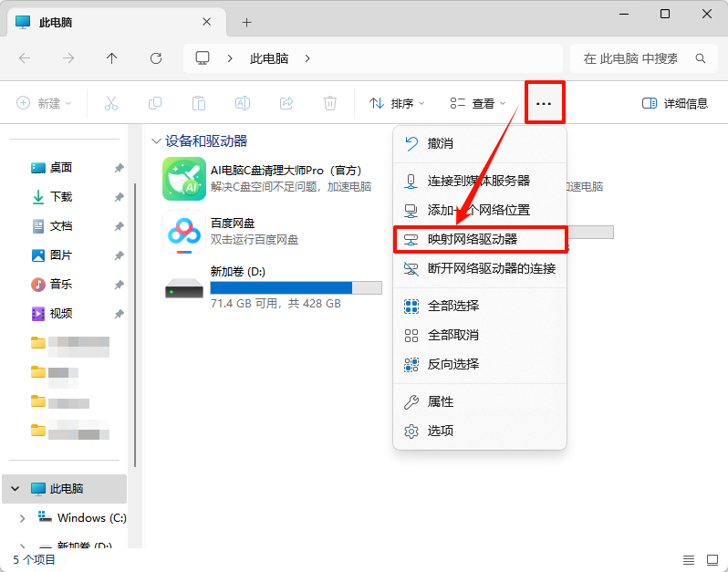Choose 属性 menu entry
Viewport: 728px width, 572px height.
pos(480,402)
